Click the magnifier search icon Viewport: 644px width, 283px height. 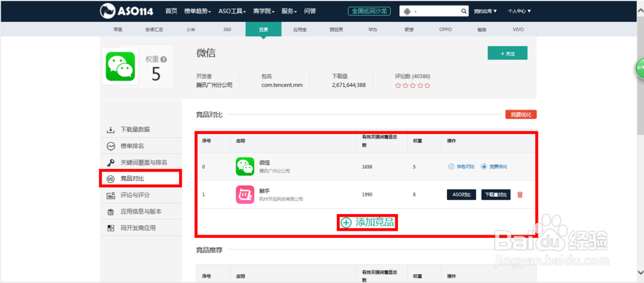(x=464, y=12)
